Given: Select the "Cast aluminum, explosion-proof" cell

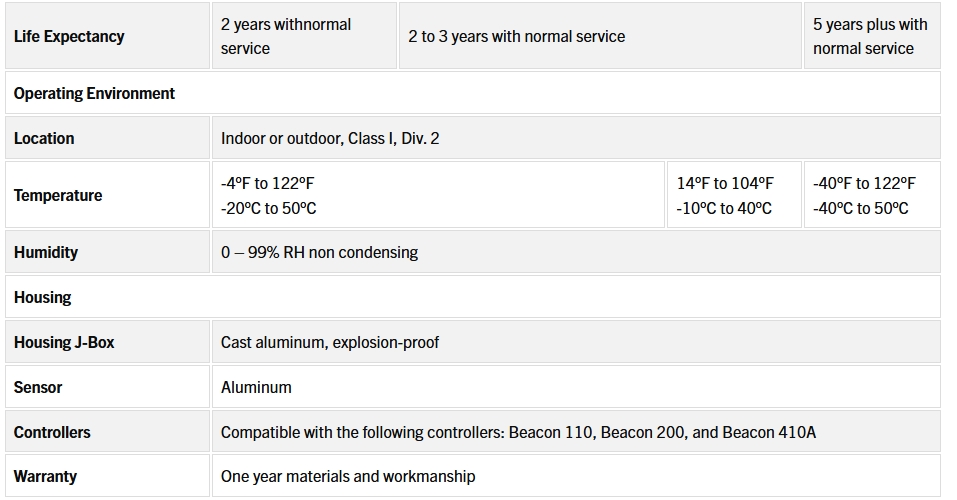Looking at the screenshot, I should click(x=330, y=342).
